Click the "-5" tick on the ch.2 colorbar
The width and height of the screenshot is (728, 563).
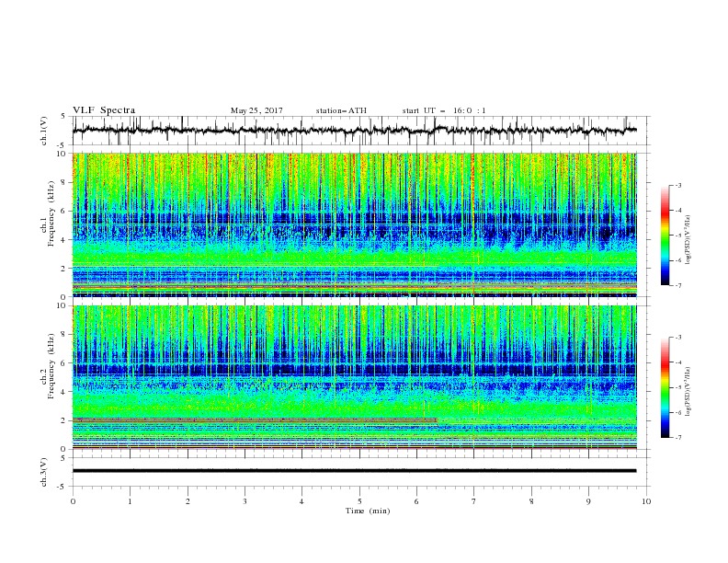coord(677,387)
